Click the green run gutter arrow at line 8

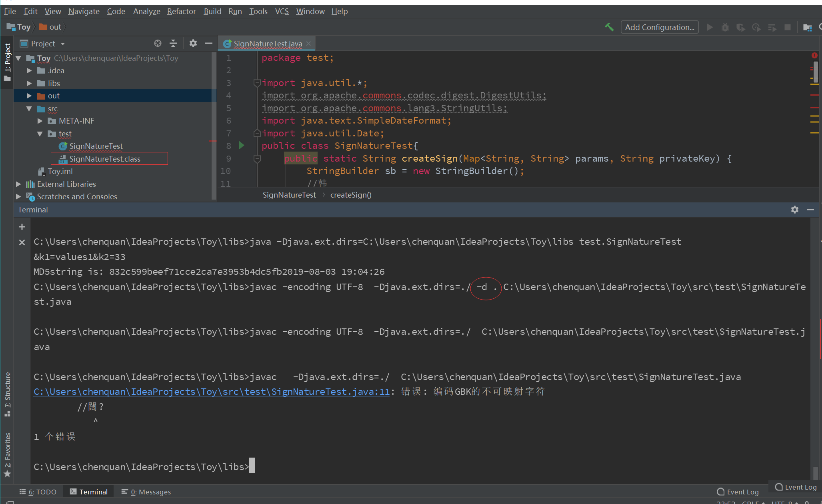pos(241,146)
